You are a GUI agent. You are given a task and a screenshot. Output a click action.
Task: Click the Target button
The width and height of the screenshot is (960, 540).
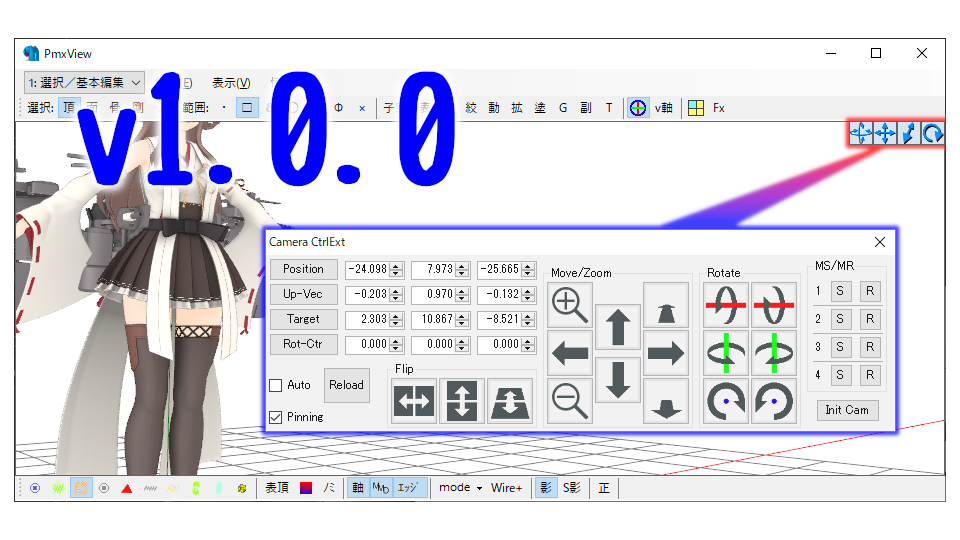(x=304, y=320)
